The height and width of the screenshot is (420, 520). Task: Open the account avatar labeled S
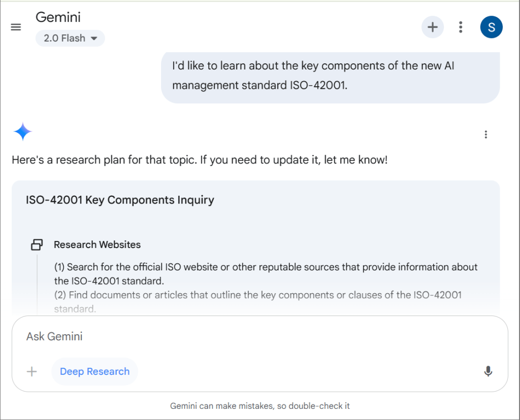click(491, 27)
